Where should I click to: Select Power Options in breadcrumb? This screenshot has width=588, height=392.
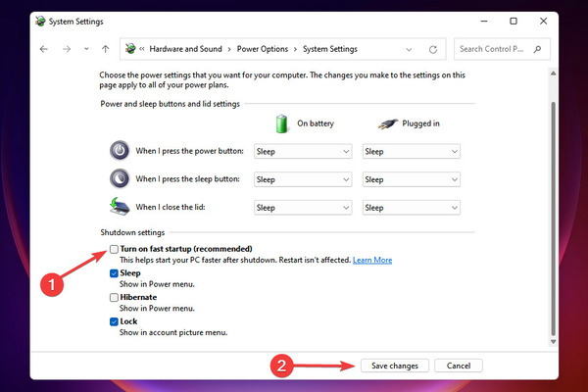tap(263, 49)
